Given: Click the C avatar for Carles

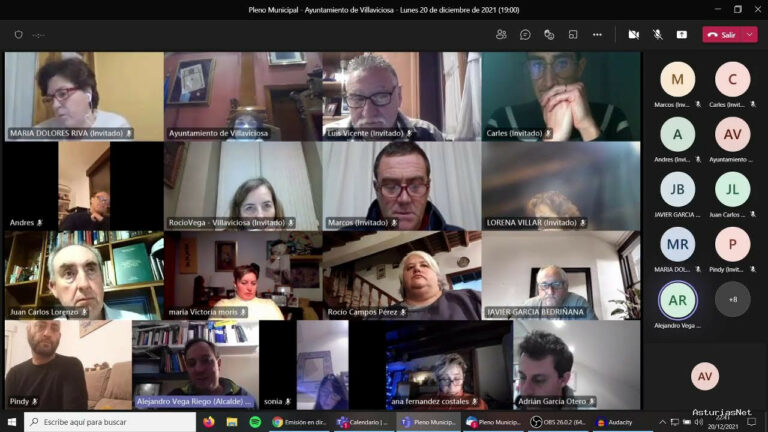Looking at the screenshot, I should (x=732, y=79).
